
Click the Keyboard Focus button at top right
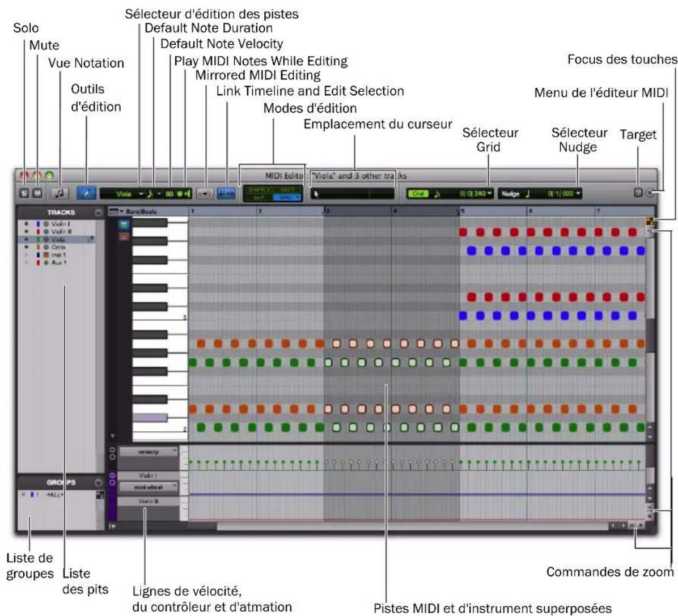pos(650,221)
